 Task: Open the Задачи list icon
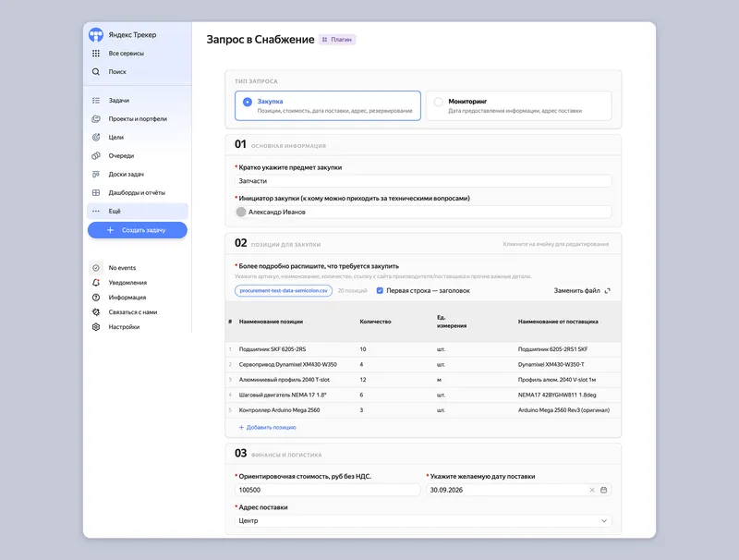point(96,101)
